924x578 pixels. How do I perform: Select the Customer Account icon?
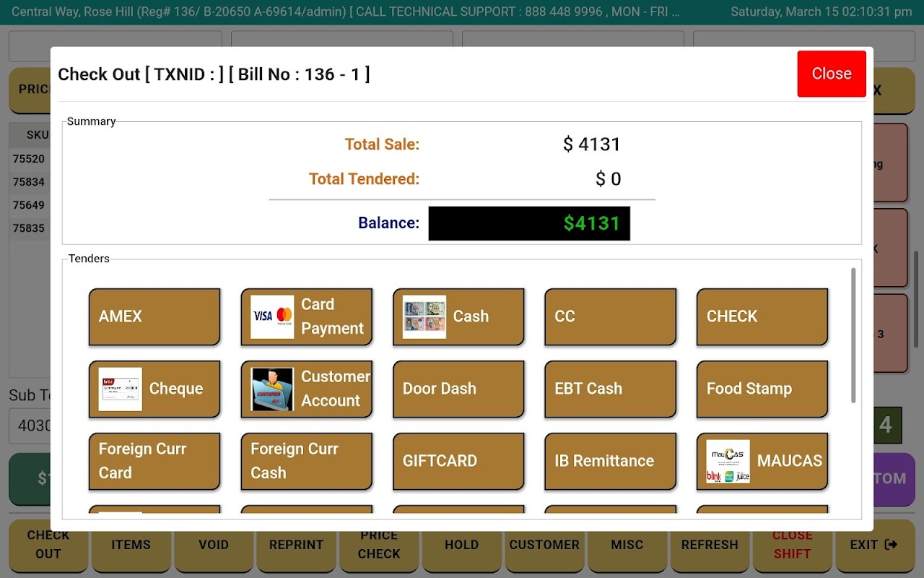[x=272, y=389]
